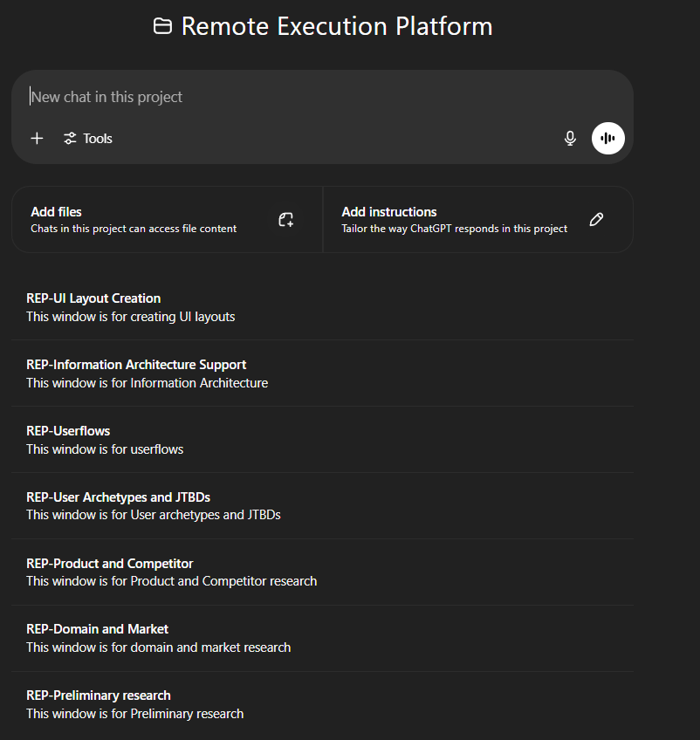Open the REP-Product and Competitor chat
700x740 pixels.
322,572
